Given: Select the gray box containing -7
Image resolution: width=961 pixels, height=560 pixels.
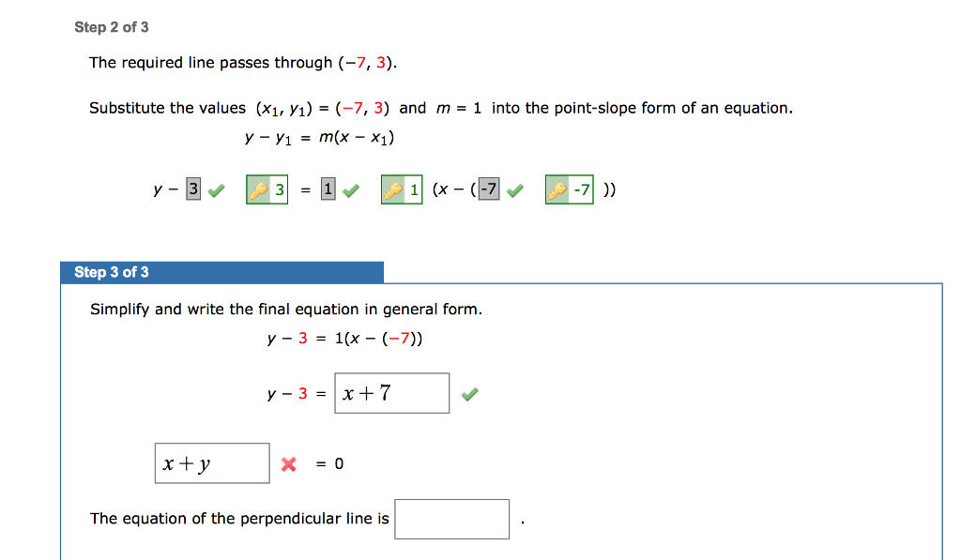Looking at the screenshot, I should point(488,189).
